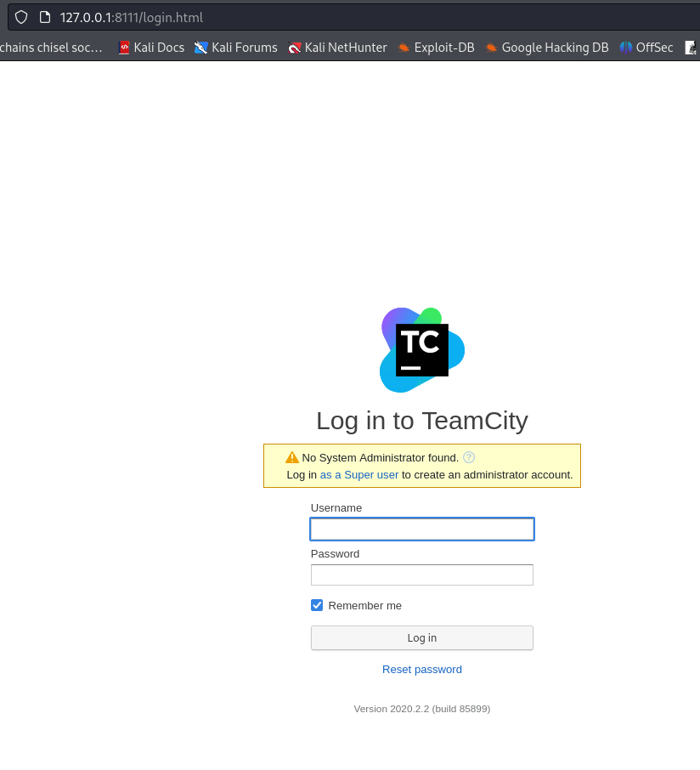Open the OffSec bookmark
Image resolution: width=700 pixels, height=770 pixels.
coord(646,48)
